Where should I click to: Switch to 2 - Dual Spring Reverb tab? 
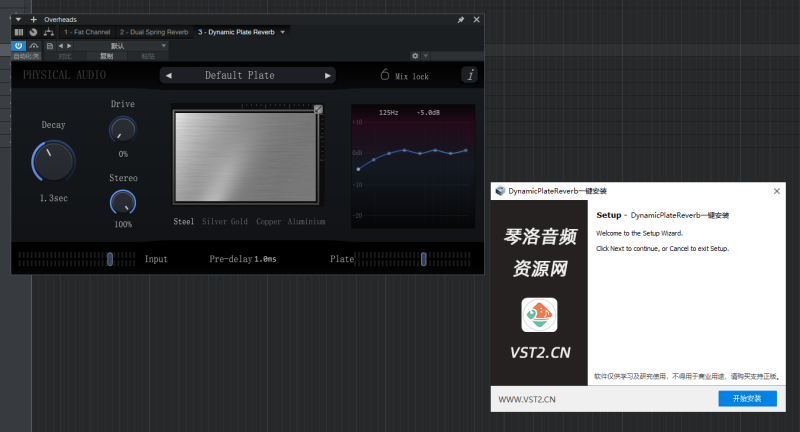154,32
